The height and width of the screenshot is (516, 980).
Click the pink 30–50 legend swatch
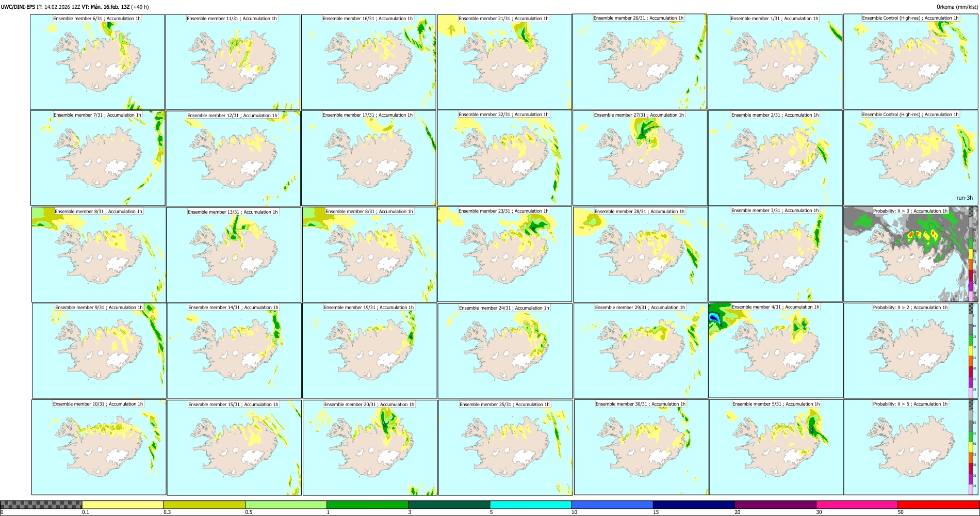coord(857,505)
